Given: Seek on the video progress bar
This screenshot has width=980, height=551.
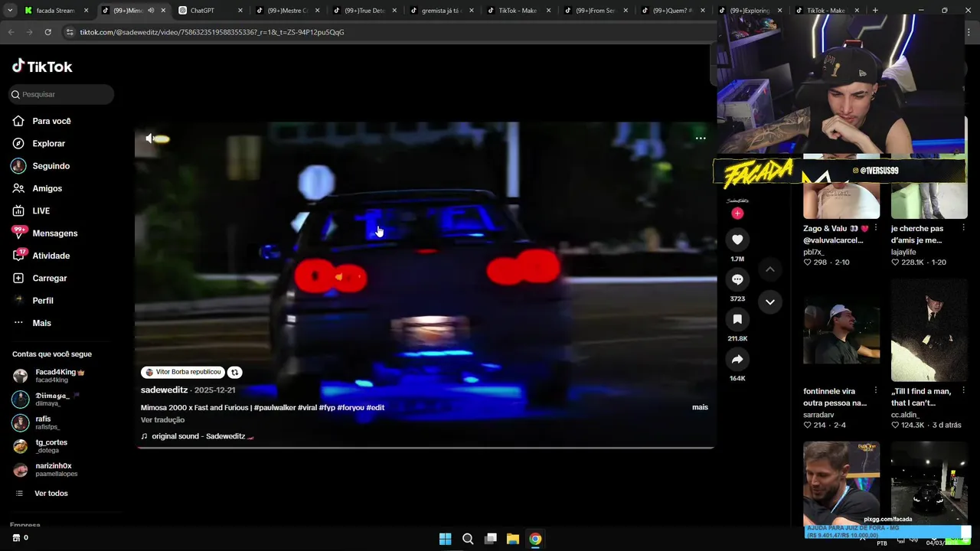Looking at the screenshot, I should pos(425,447).
